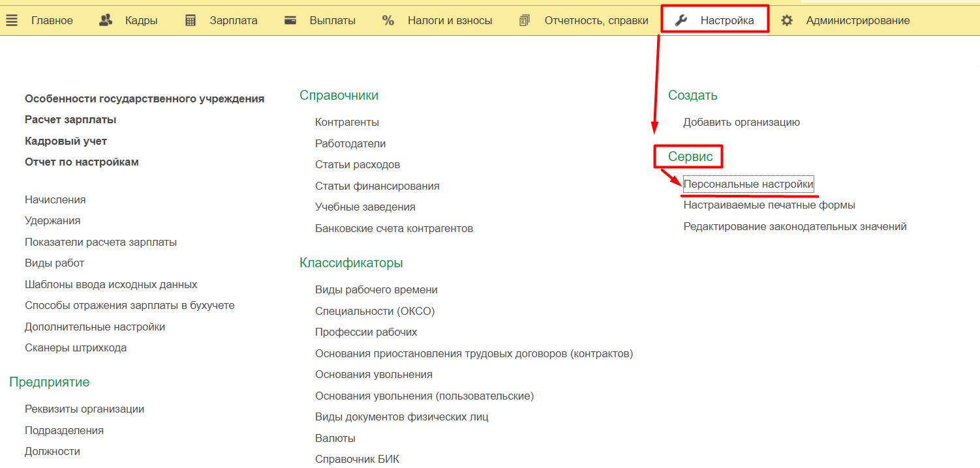Open Дополнительные настройки

(x=95, y=327)
